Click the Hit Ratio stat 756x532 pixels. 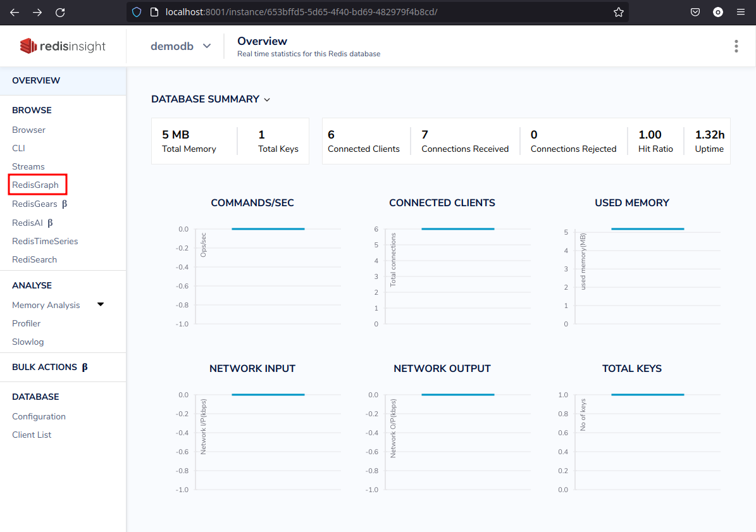655,141
